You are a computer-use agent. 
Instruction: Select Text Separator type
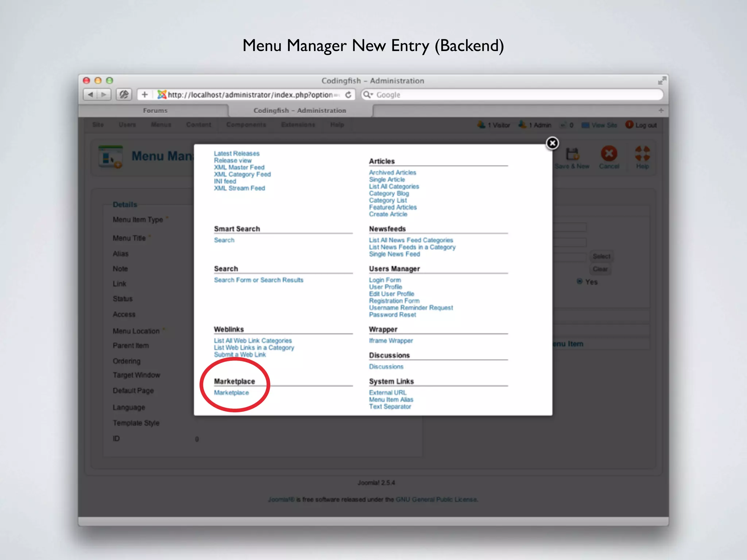[390, 407]
